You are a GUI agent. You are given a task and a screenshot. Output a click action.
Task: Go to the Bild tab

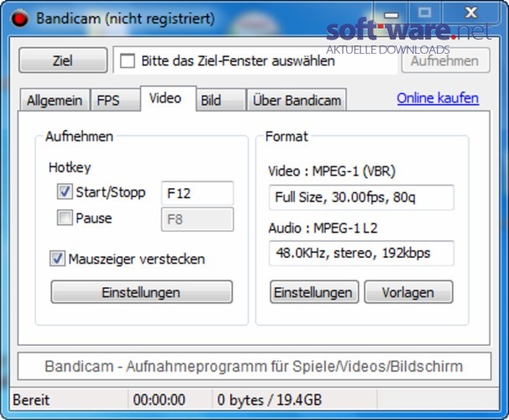click(221, 100)
